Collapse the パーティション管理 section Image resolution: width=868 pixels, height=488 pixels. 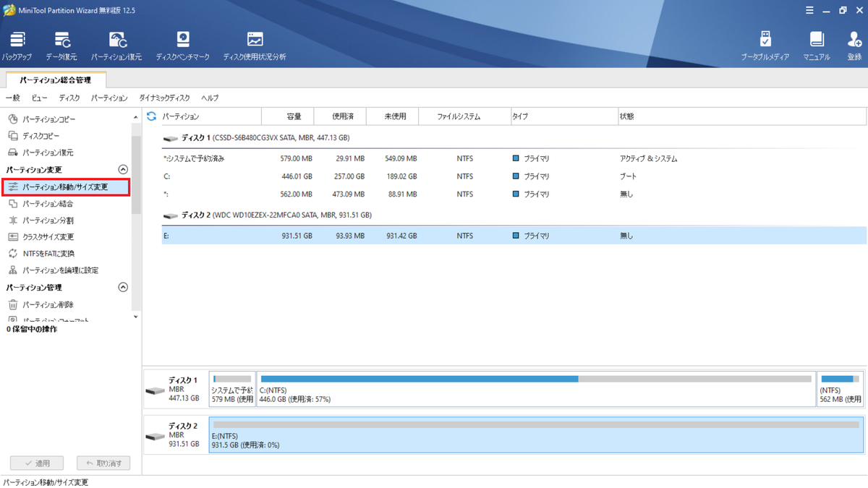pyautogui.click(x=123, y=287)
